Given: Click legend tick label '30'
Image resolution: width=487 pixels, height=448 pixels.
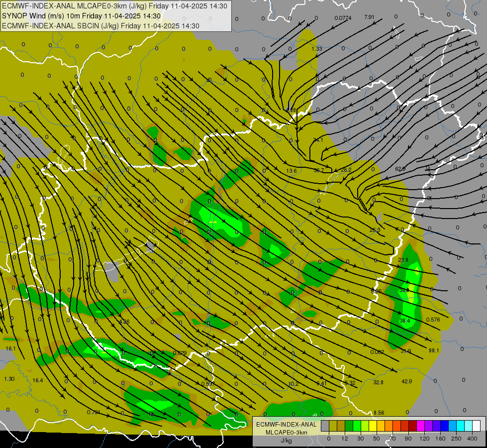Looking at the screenshot, I should coord(361,439).
